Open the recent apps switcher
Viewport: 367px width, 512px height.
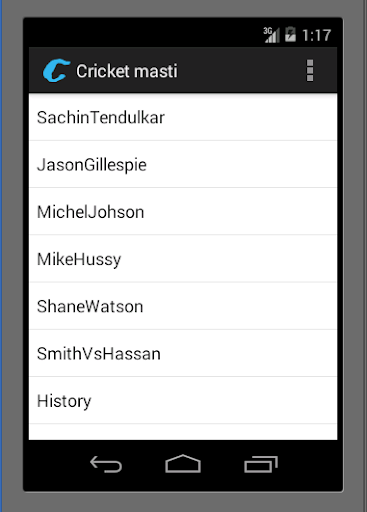(261, 464)
